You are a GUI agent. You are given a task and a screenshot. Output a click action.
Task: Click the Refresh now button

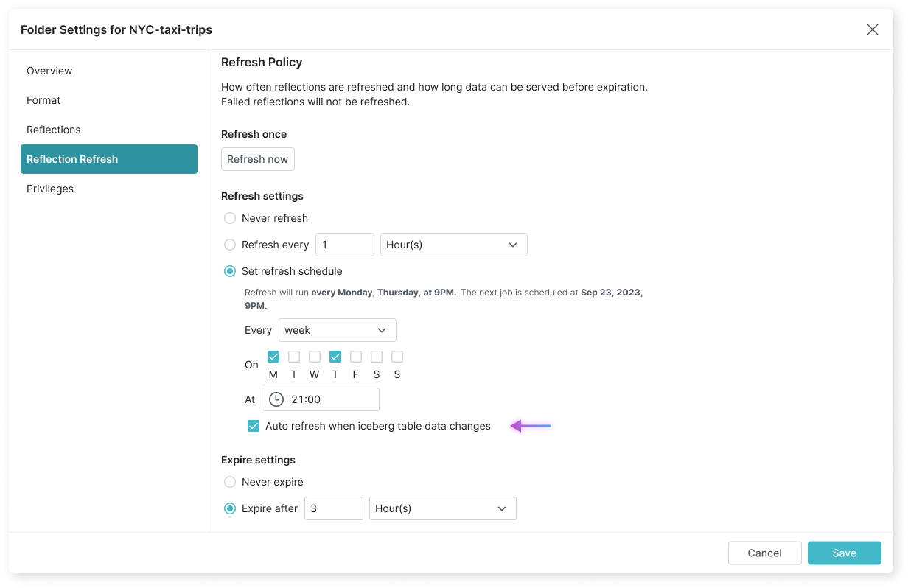[x=258, y=159]
